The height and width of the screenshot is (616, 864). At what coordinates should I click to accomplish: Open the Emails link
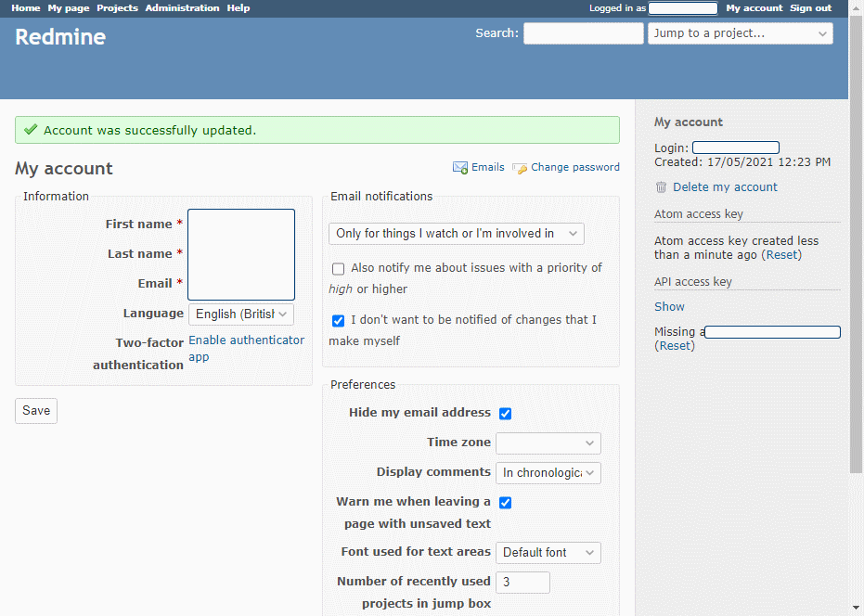point(487,168)
